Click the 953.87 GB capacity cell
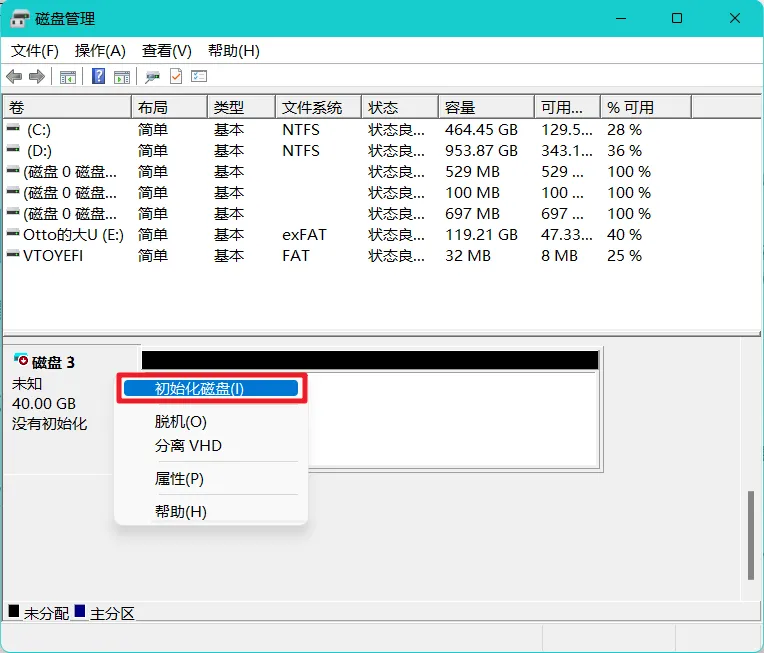The width and height of the screenshot is (764, 653). (x=481, y=151)
